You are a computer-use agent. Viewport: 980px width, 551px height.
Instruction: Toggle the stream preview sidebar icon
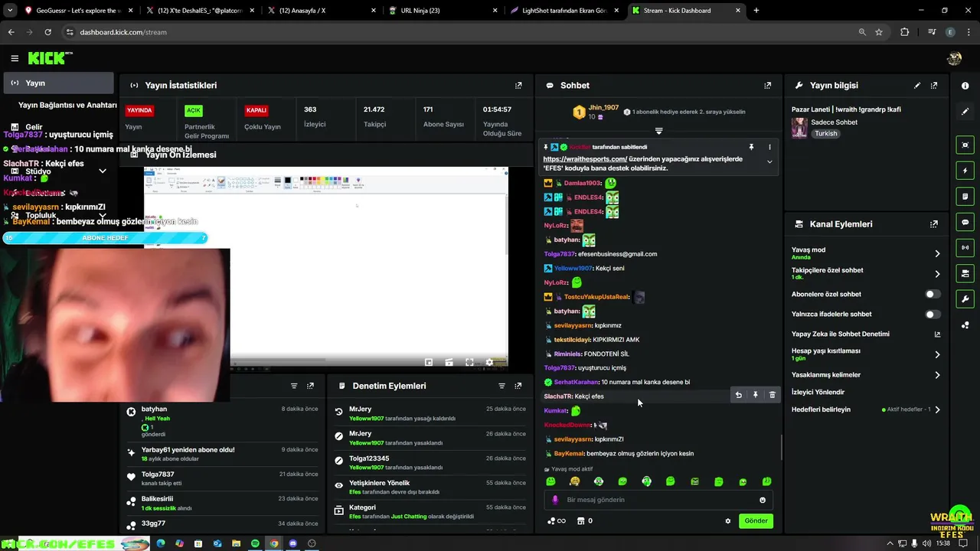click(x=965, y=145)
